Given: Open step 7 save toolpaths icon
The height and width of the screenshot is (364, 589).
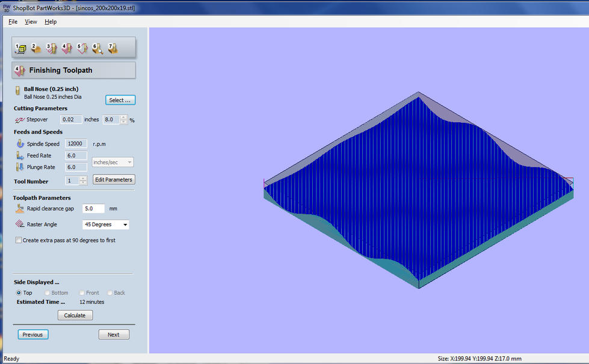Looking at the screenshot, I should point(113,48).
